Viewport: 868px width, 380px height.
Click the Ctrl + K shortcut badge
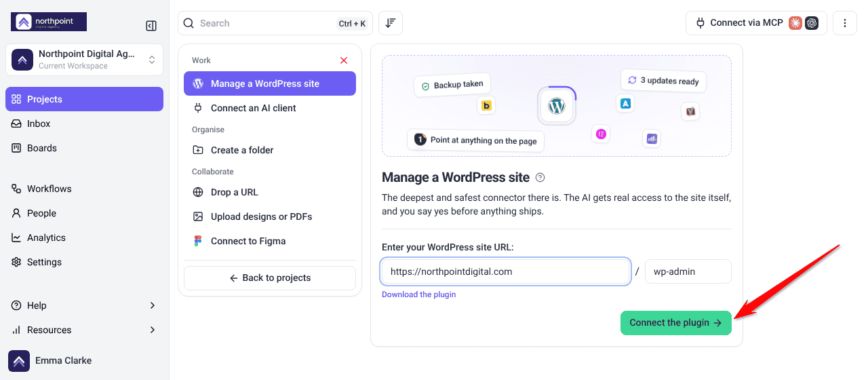pyautogui.click(x=352, y=24)
